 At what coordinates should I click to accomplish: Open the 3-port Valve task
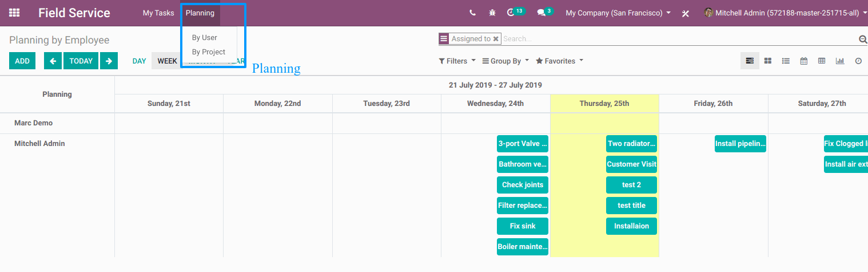point(523,144)
